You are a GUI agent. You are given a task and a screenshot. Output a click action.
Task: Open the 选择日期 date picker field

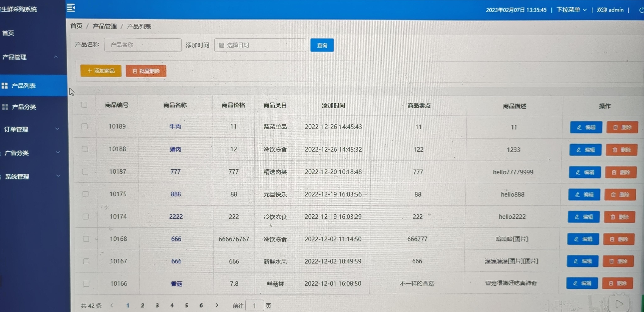(260, 45)
